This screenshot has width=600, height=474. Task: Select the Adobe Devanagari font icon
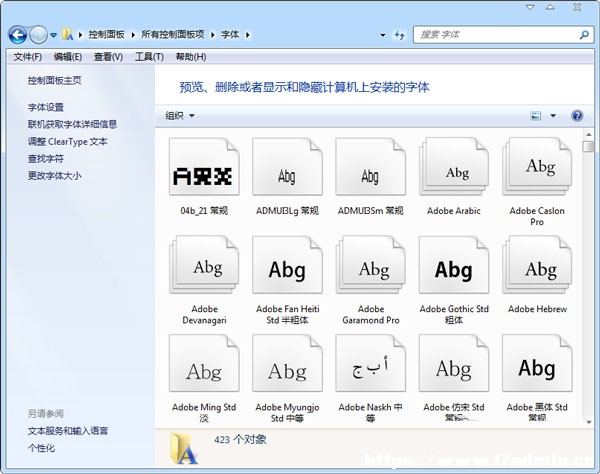point(204,265)
